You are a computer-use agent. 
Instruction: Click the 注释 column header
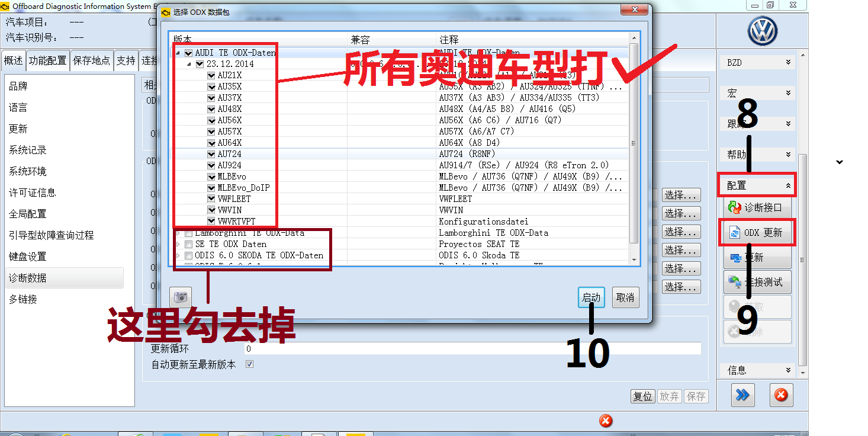click(531, 40)
